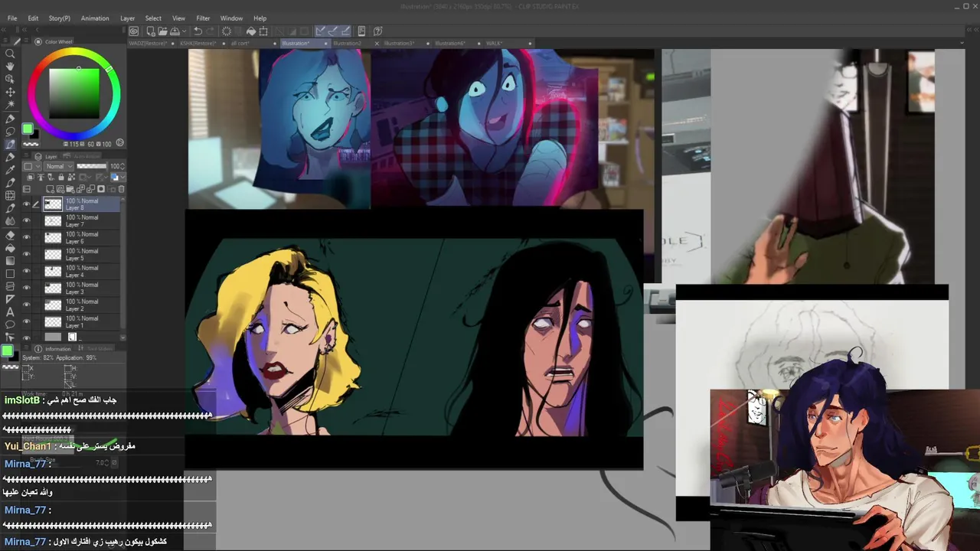This screenshot has width=980, height=551.
Task: Click the New file icon in command bar
Action: point(151,31)
